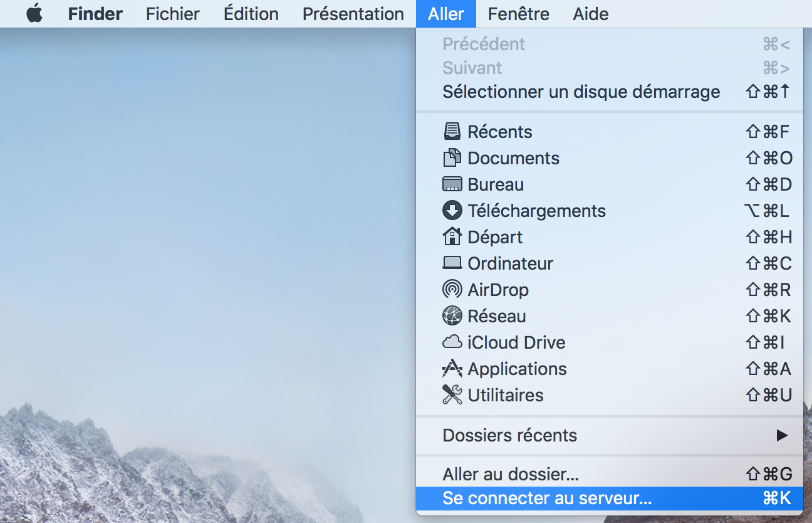Open the Fichier menu

click(x=172, y=14)
